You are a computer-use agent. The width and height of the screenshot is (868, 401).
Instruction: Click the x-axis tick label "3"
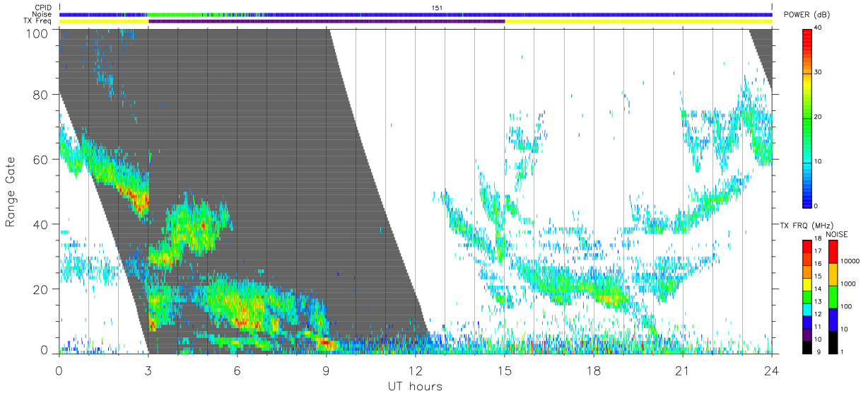pos(148,371)
